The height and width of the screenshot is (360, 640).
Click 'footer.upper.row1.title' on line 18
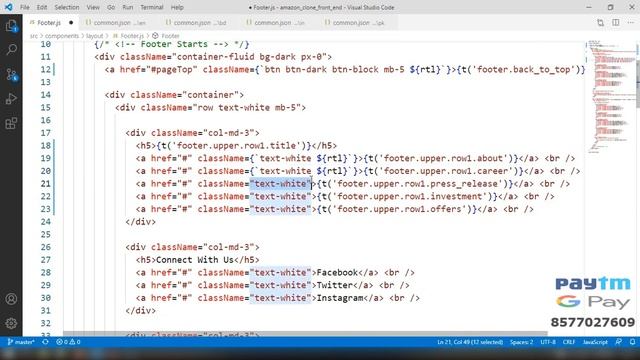click(x=236, y=146)
